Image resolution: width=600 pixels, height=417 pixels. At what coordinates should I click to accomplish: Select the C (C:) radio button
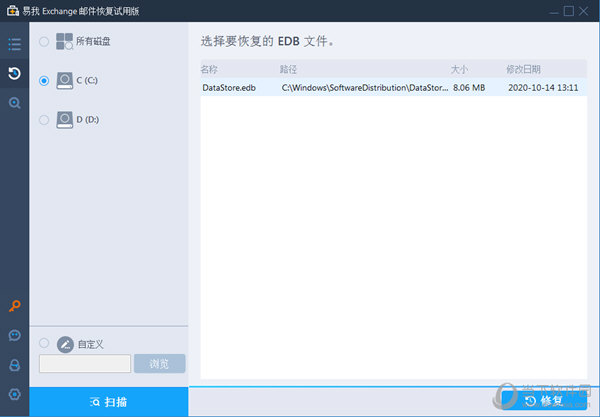click(x=44, y=81)
